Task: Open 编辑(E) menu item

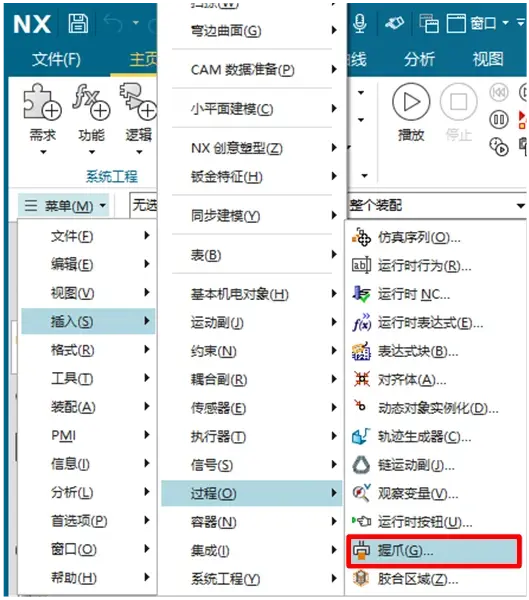Action: point(88,264)
